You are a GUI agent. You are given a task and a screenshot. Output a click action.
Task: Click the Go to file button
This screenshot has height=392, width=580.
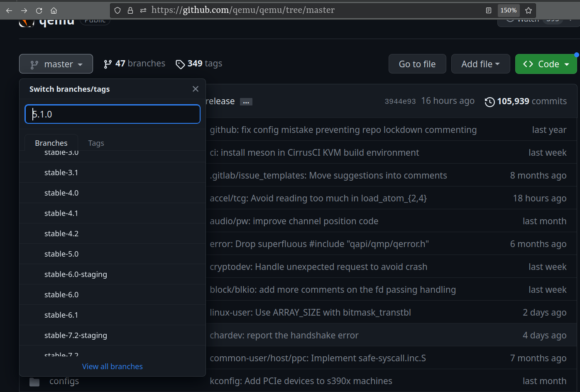(x=417, y=64)
